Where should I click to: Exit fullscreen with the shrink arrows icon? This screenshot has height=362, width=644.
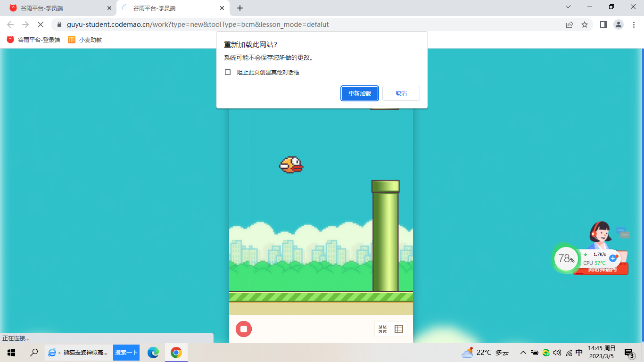click(x=383, y=329)
